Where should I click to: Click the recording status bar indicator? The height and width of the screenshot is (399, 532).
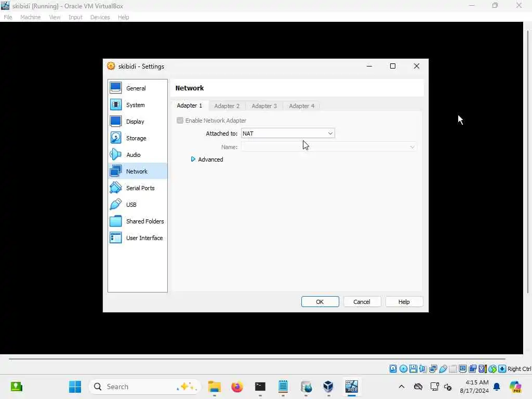click(472, 369)
